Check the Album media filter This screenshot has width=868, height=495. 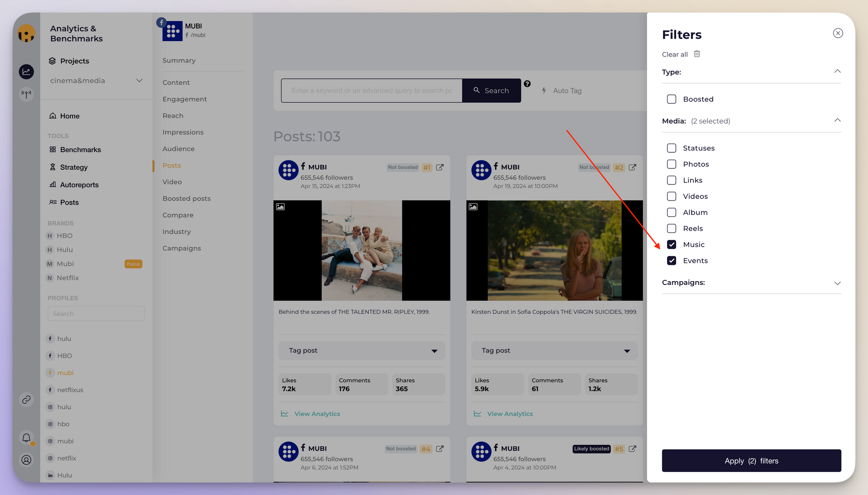coord(671,213)
